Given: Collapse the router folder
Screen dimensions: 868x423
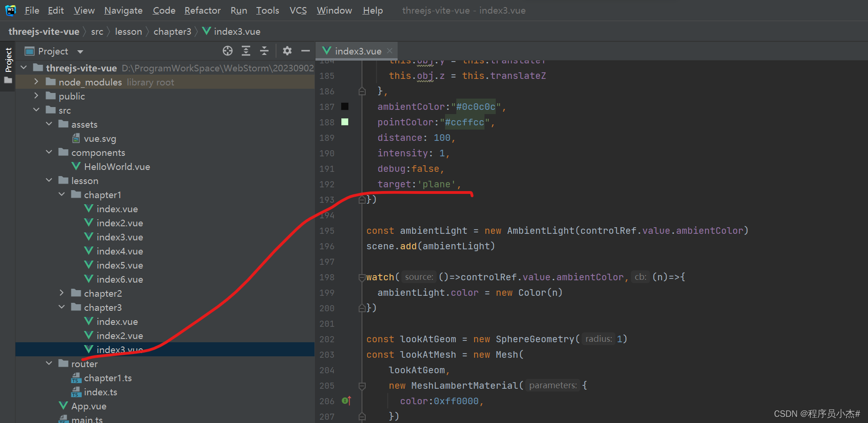Looking at the screenshot, I should click(x=49, y=363).
